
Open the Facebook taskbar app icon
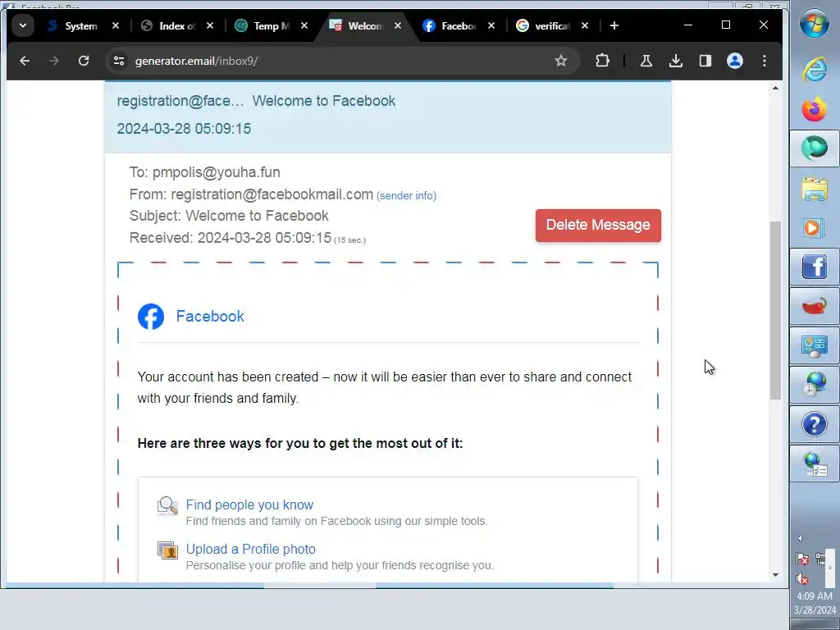click(x=815, y=267)
